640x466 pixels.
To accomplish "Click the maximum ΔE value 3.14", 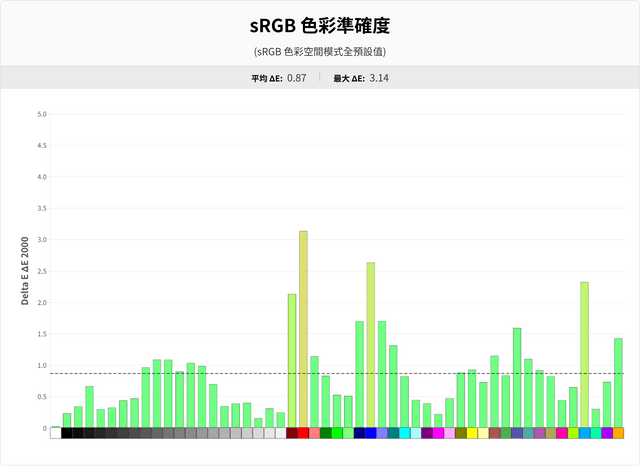I will (379, 78).
